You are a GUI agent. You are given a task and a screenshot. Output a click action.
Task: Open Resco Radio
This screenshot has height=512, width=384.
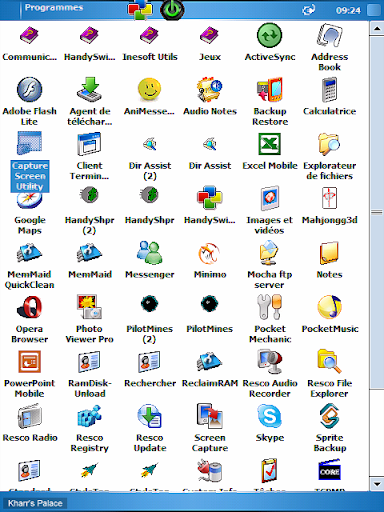(29, 416)
